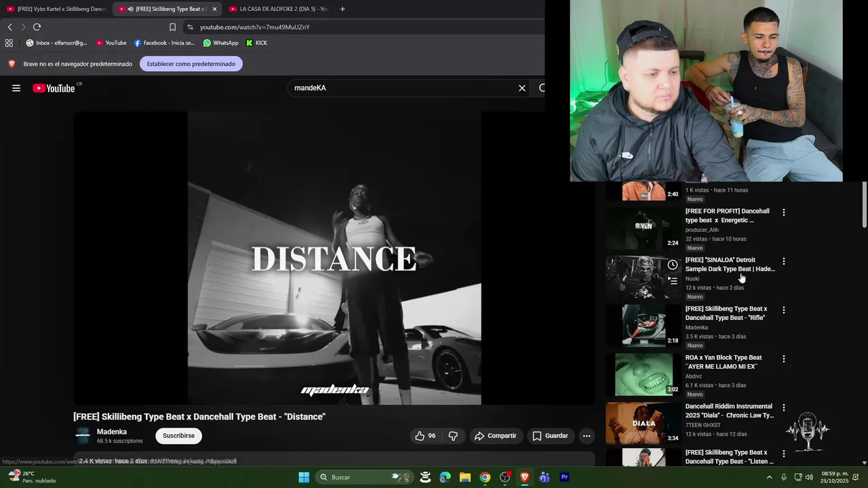
Task: Switch to LA CASA DE ALOFOKE 2 tab
Action: point(279,9)
